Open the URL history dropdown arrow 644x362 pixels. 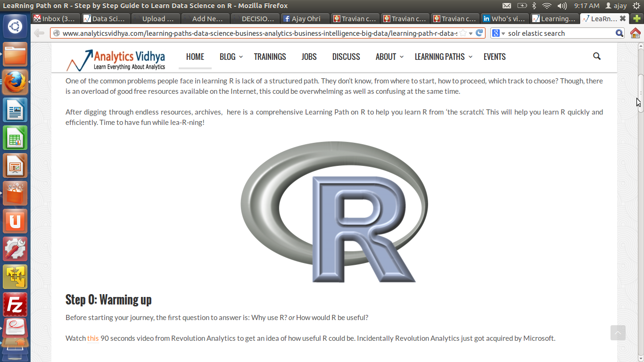471,33
